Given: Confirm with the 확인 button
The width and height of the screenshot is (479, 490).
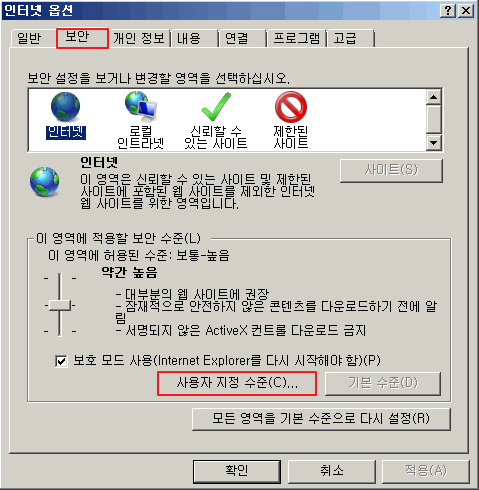Looking at the screenshot, I should coord(237,471).
